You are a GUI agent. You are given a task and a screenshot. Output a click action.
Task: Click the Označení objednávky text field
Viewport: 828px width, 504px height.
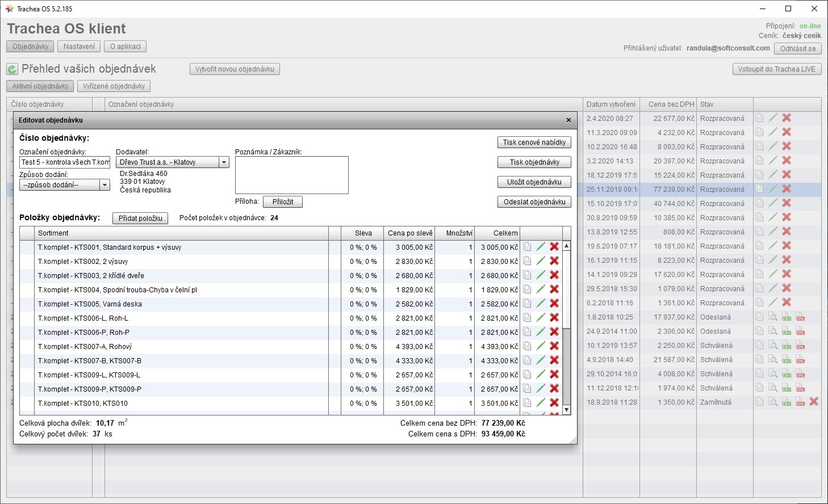coord(64,162)
